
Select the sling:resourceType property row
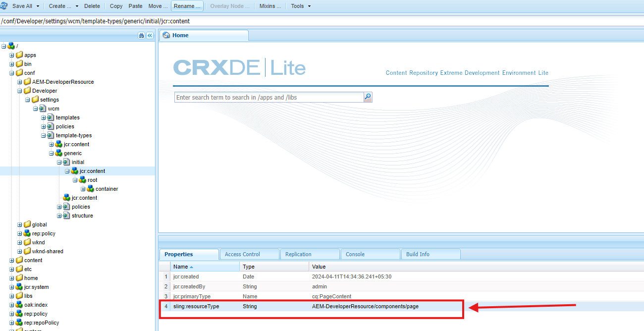pos(311,306)
